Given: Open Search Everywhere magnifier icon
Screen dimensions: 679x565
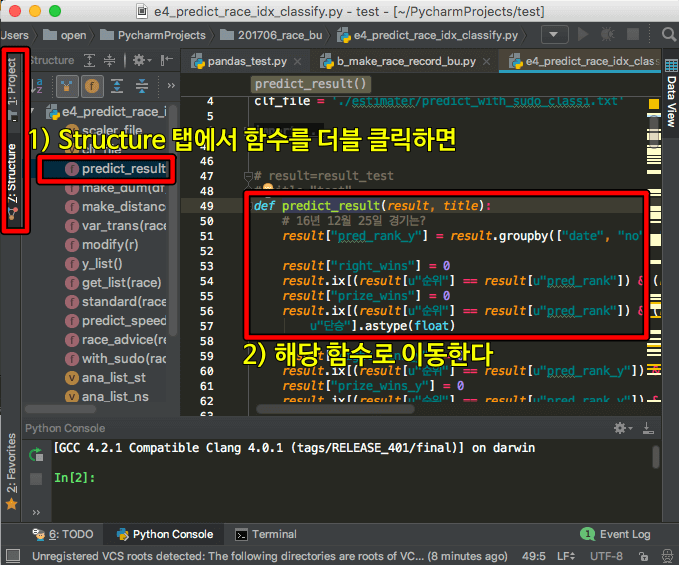Looking at the screenshot, I should click(669, 35).
